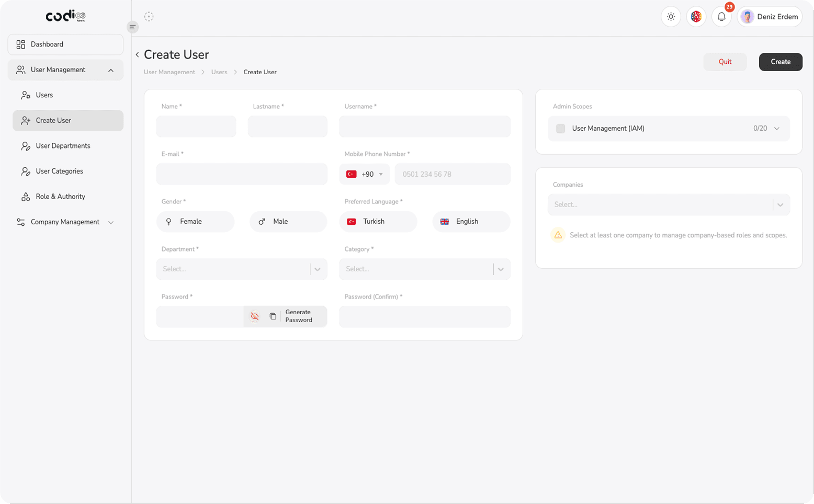Choose Turkish as preferred language
The width and height of the screenshot is (814, 504).
[378, 222]
